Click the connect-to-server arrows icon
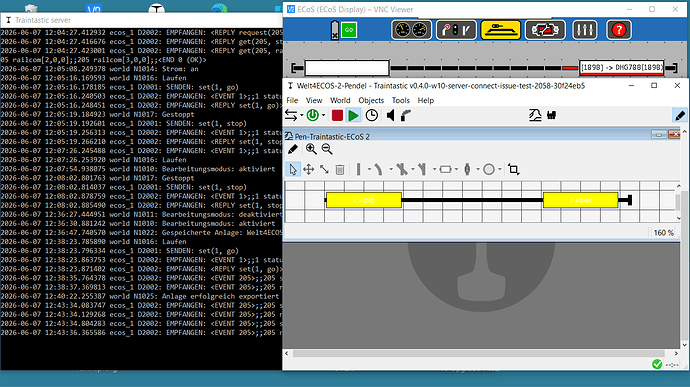This screenshot has width=690, height=387. tap(291, 115)
